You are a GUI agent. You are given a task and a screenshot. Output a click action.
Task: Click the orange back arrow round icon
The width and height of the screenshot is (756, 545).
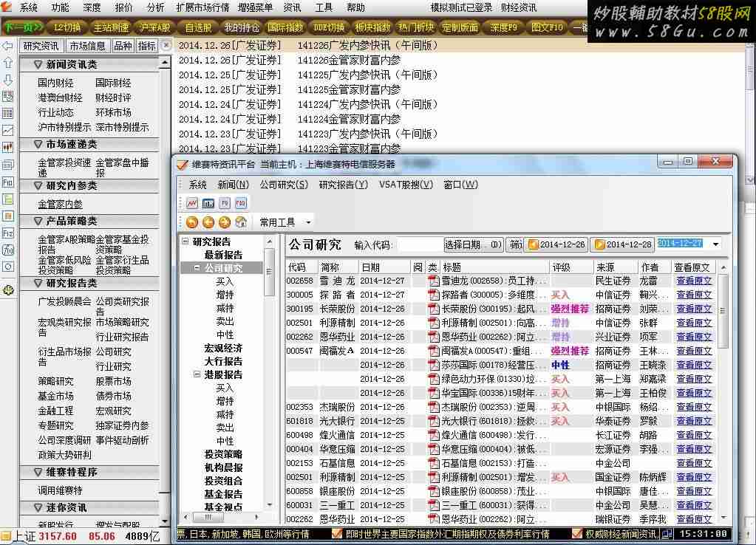click(208, 222)
